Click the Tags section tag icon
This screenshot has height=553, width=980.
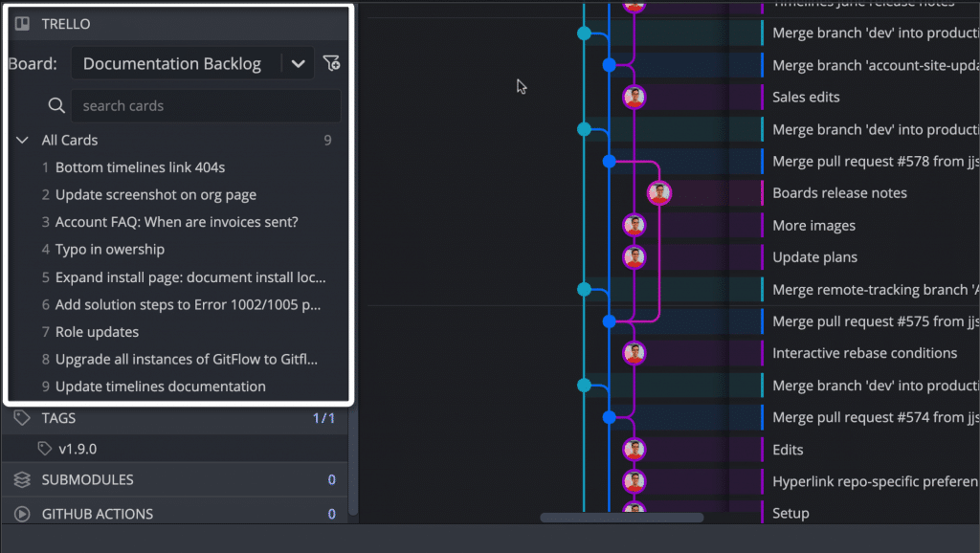(x=22, y=418)
